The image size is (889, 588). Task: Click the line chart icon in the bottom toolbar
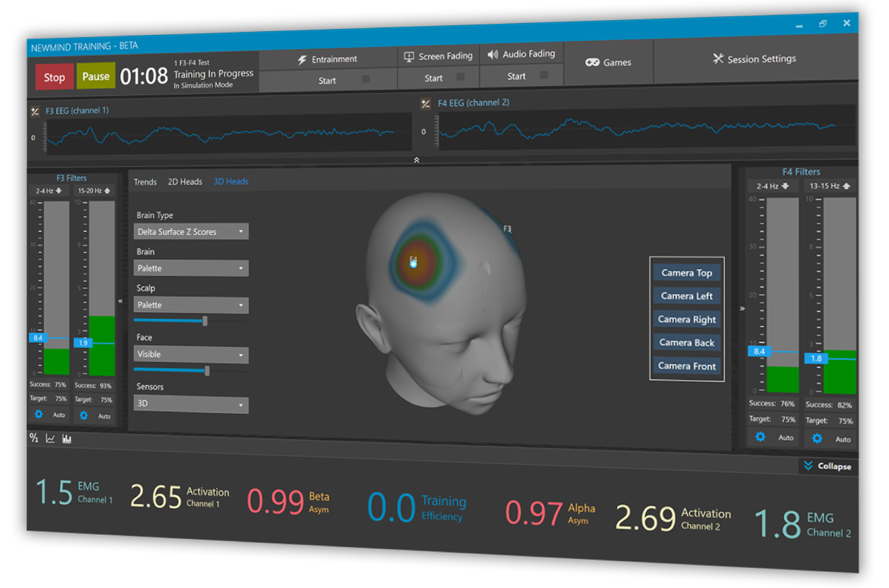[50, 438]
